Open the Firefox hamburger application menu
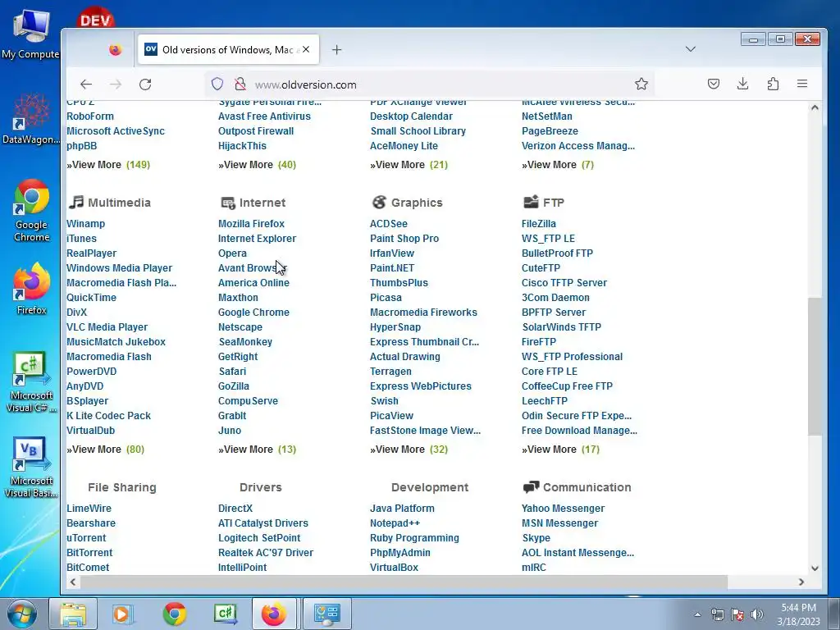Screen dimensions: 840x630 click(x=802, y=84)
